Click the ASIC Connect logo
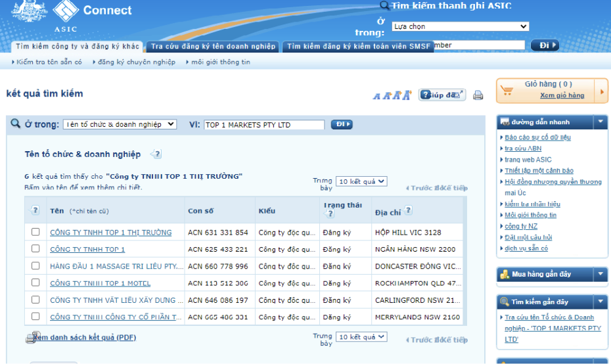Screen dimensions: 611x364 (71, 16)
